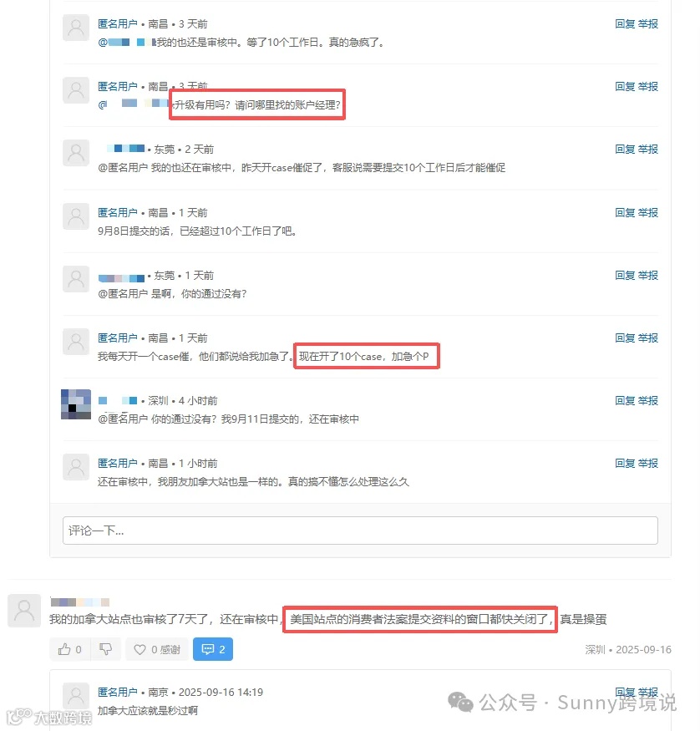
Task: Click 举报 on the 4 小时前 Shenzhen comment
Action: (x=648, y=400)
